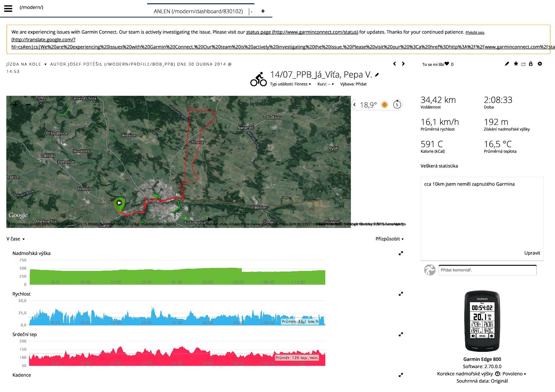
Task: Open the Typ události Fitness dropdown
Action: [x=290, y=84]
